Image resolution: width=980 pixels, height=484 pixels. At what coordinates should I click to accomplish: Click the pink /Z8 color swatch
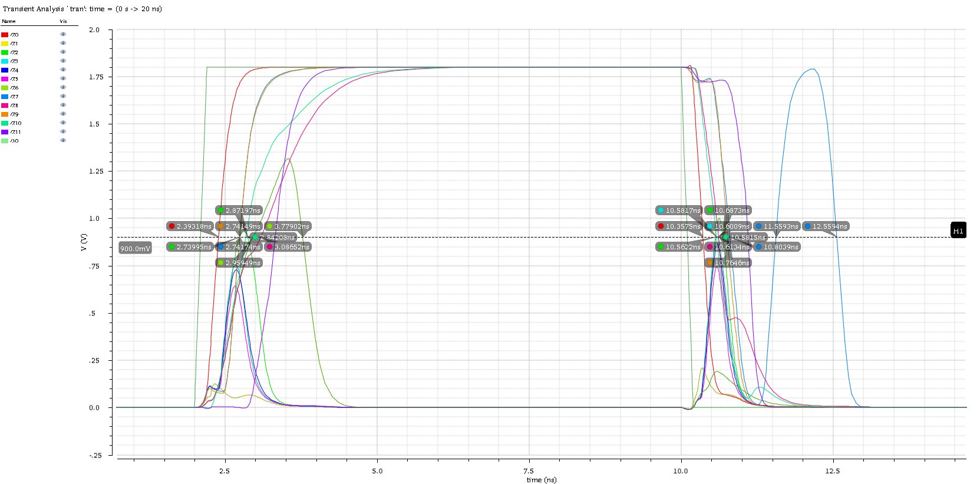[x=5, y=106]
